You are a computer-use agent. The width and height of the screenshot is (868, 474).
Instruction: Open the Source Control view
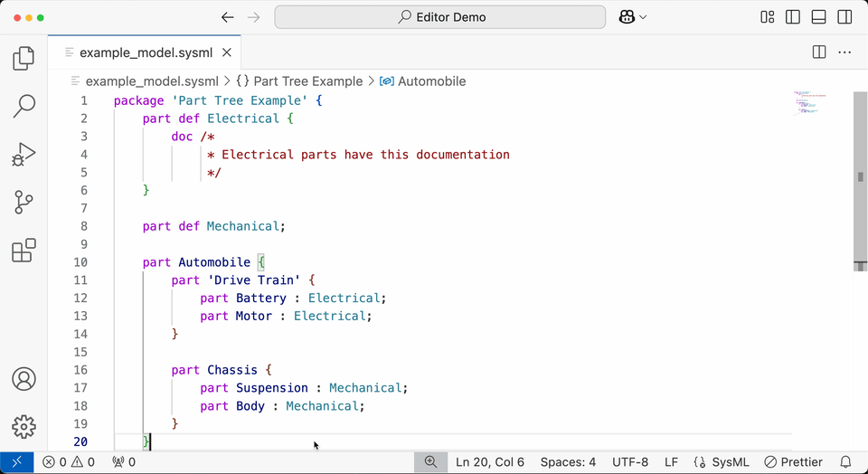pos(24,203)
